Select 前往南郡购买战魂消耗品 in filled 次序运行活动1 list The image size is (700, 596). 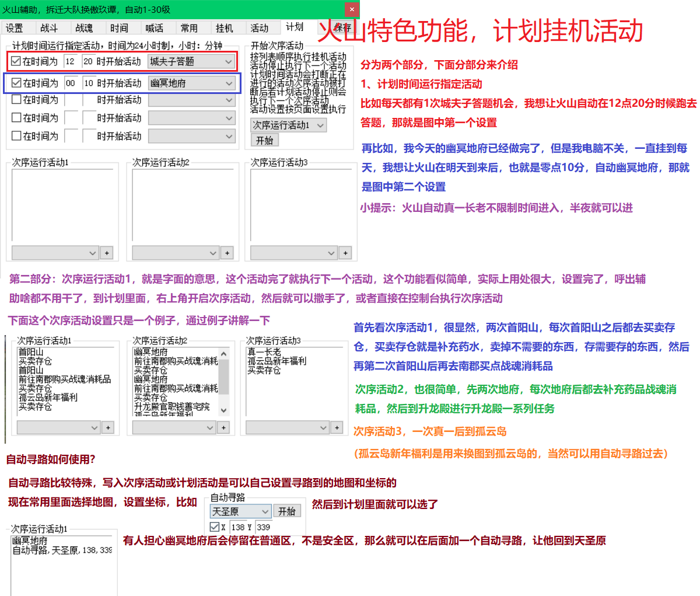pos(65,379)
